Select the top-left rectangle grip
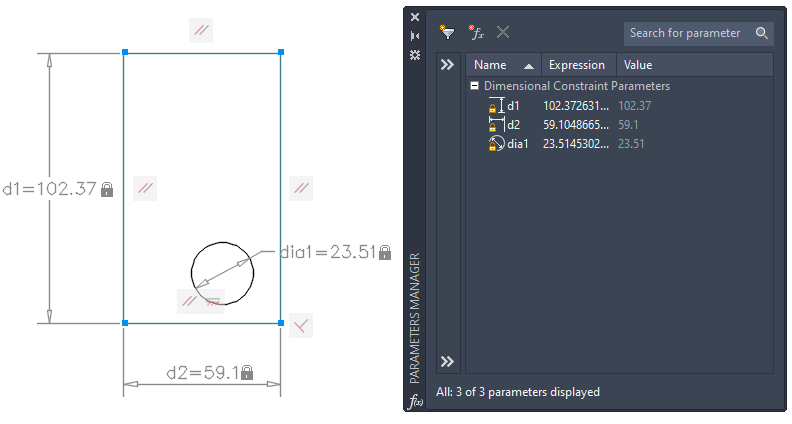This screenshot has height=424, width=792. pyautogui.click(x=125, y=52)
